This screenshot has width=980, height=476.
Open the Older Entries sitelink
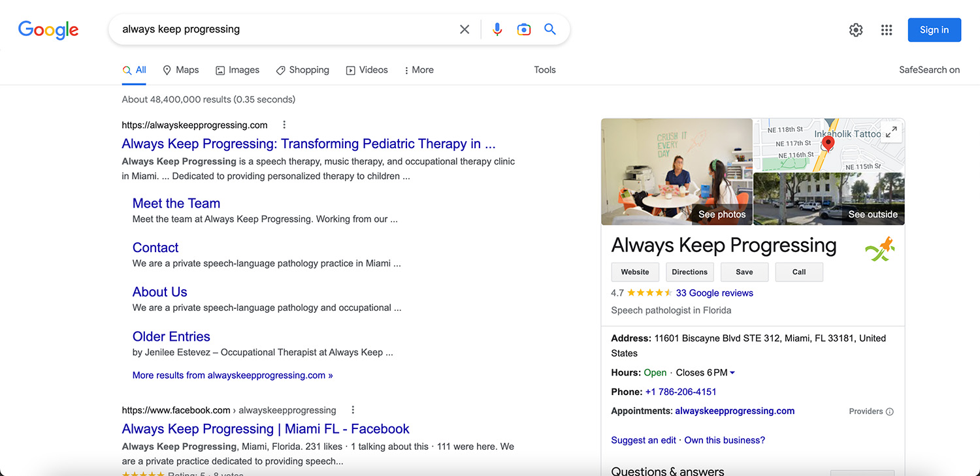(171, 336)
